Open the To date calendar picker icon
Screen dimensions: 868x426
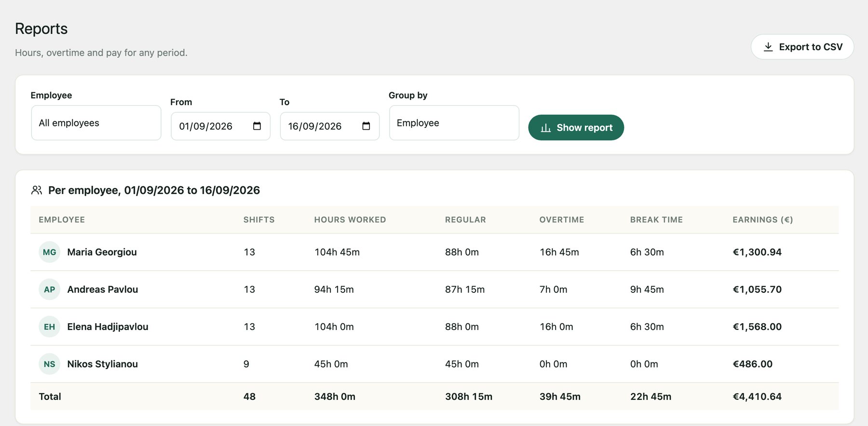click(x=366, y=126)
